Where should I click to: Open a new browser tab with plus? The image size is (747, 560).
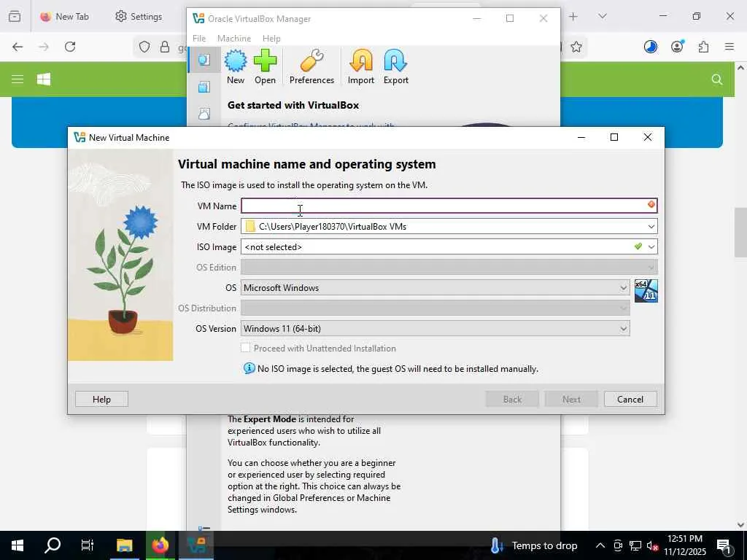point(573,17)
